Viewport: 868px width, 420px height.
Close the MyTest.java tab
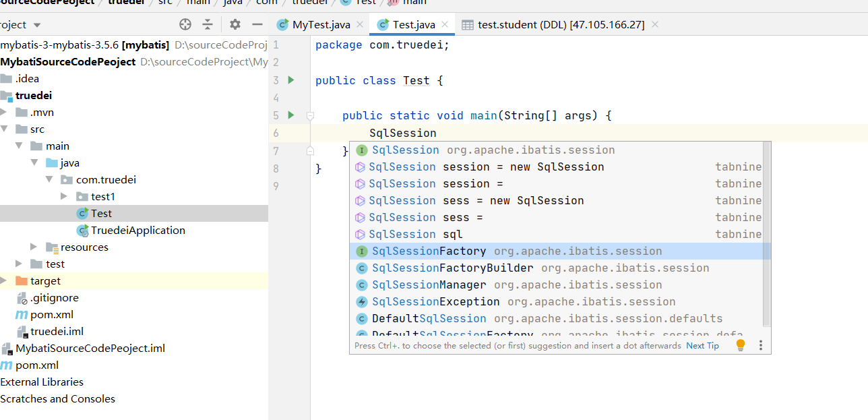[x=361, y=25]
